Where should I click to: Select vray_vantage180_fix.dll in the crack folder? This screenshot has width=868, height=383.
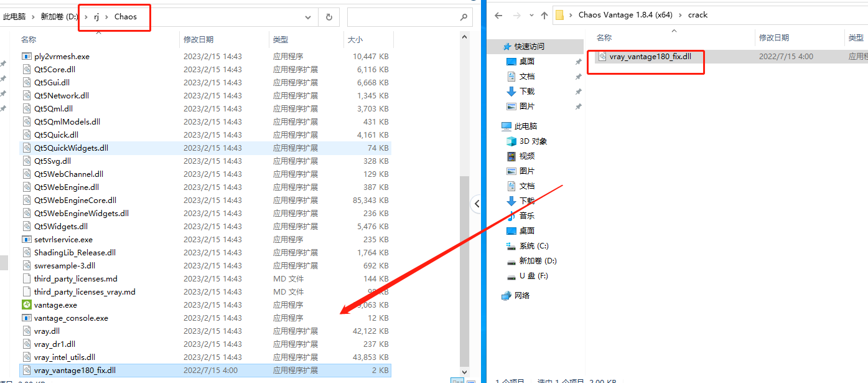(x=650, y=57)
